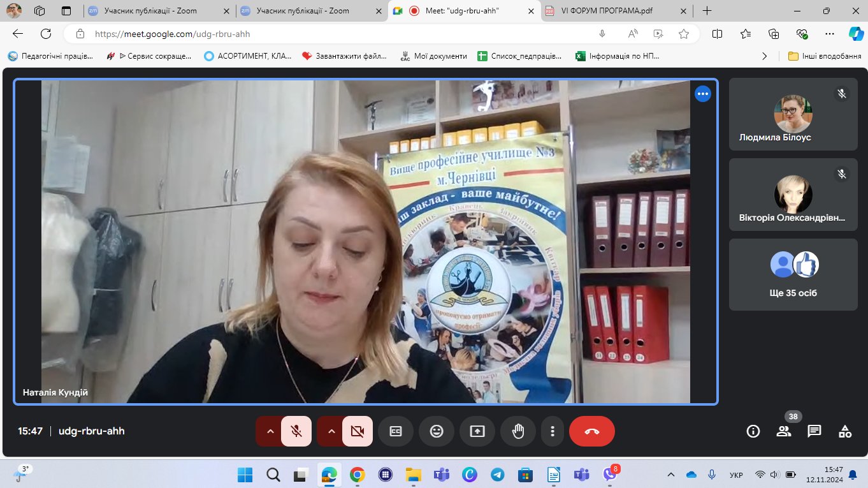The image size is (868, 488).
Task: Open Telegram from the Windows taskbar
Action: (498, 475)
